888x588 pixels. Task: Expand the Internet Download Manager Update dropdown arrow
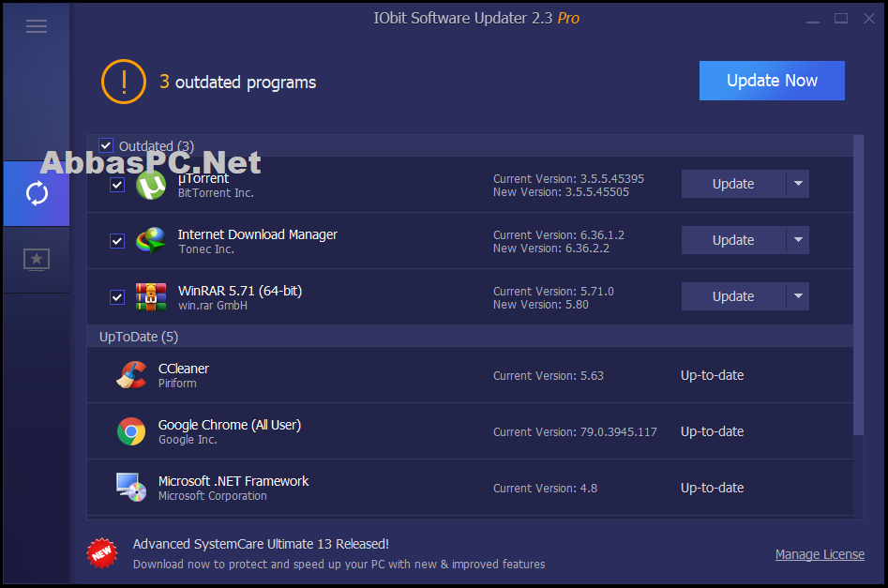pyautogui.click(x=798, y=240)
